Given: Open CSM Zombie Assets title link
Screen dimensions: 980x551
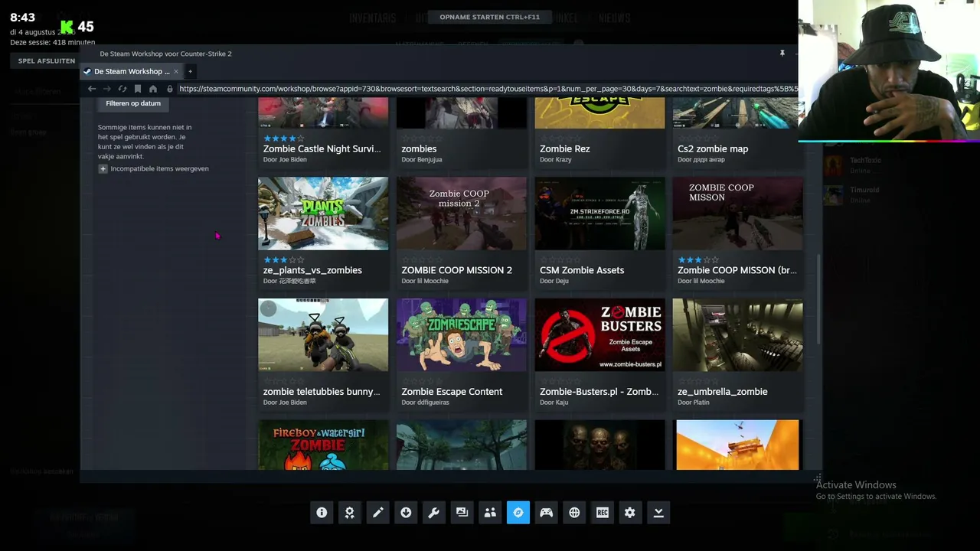Looking at the screenshot, I should pyautogui.click(x=582, y=270).
